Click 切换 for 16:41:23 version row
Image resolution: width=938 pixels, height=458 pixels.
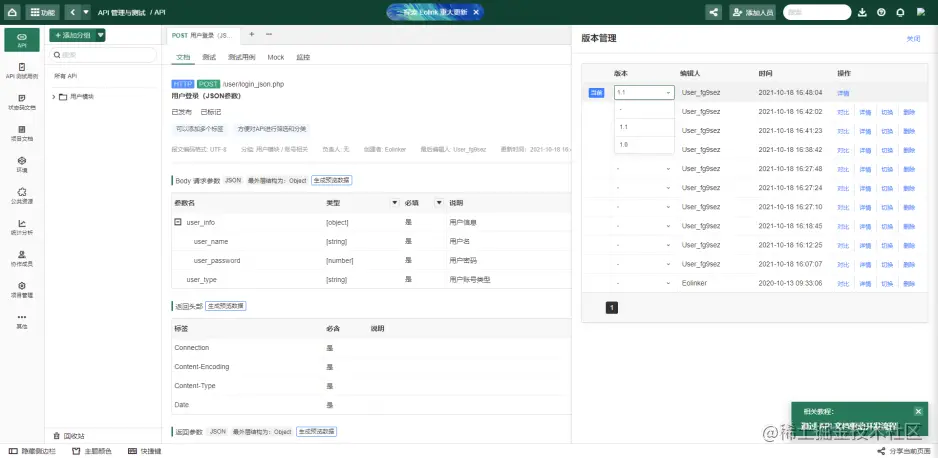pos(887,131)
